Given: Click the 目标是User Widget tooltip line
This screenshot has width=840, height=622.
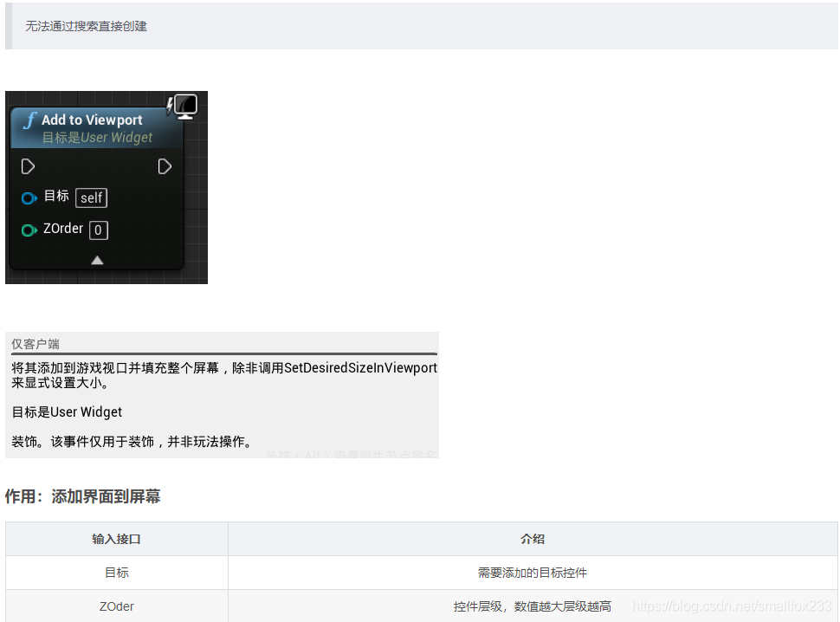Looking at the screenshot, I should (x=67, y=412).
